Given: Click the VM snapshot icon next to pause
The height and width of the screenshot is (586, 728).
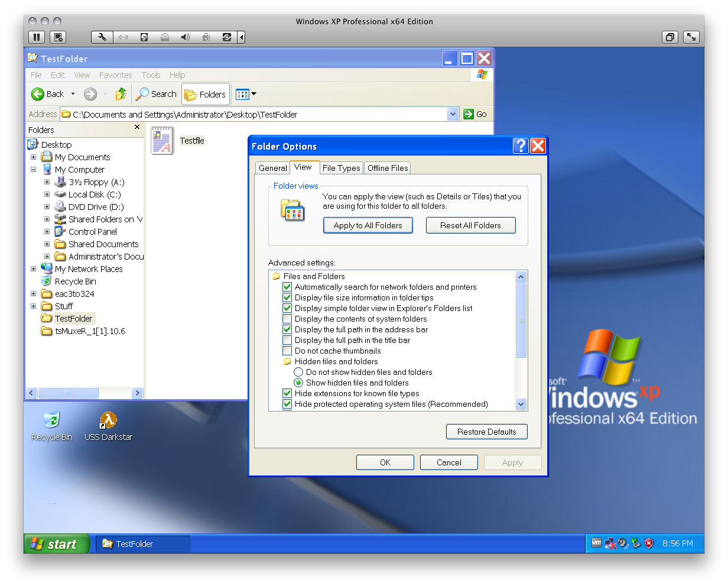Looking at the screenshot, I should 58,37.
